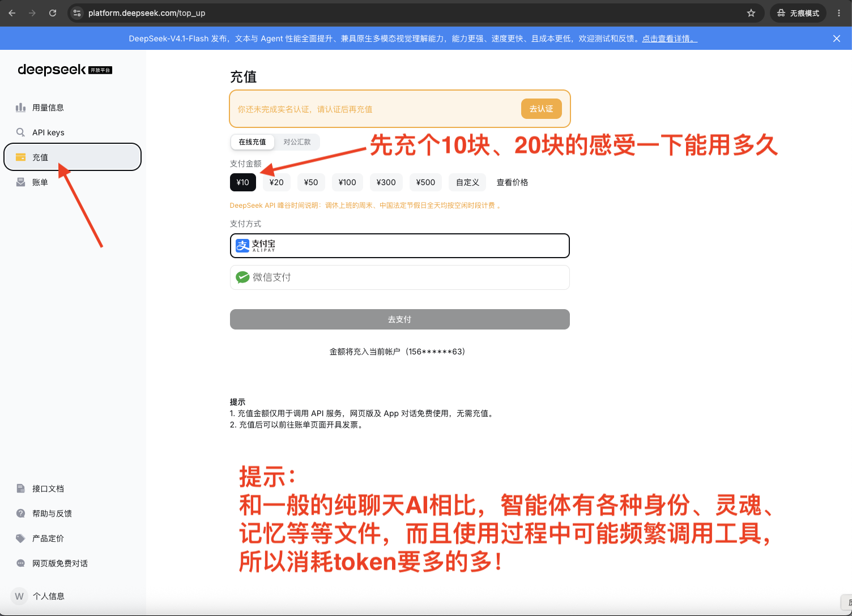Viewport: 852px width, 616px height.
Task: Select 支付宝 Alipay payment method
Action: tap(400, 246)
